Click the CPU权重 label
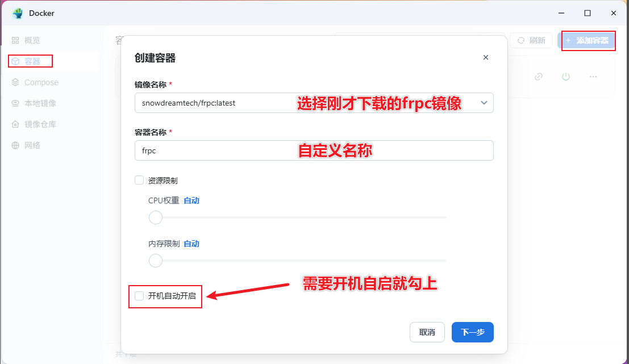The image size is (629, 364). (164, 200)
